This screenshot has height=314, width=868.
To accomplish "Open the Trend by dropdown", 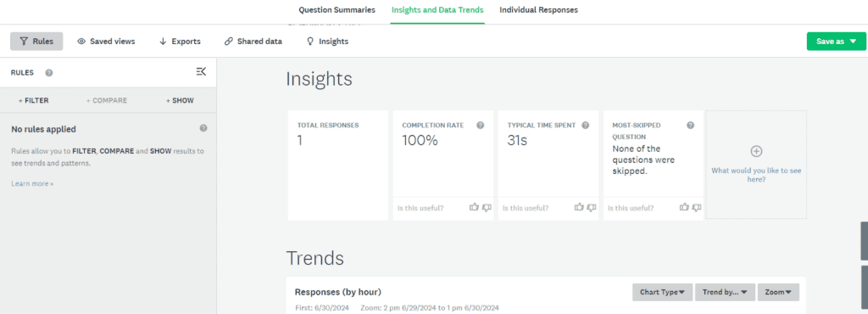I will point(725,292).
